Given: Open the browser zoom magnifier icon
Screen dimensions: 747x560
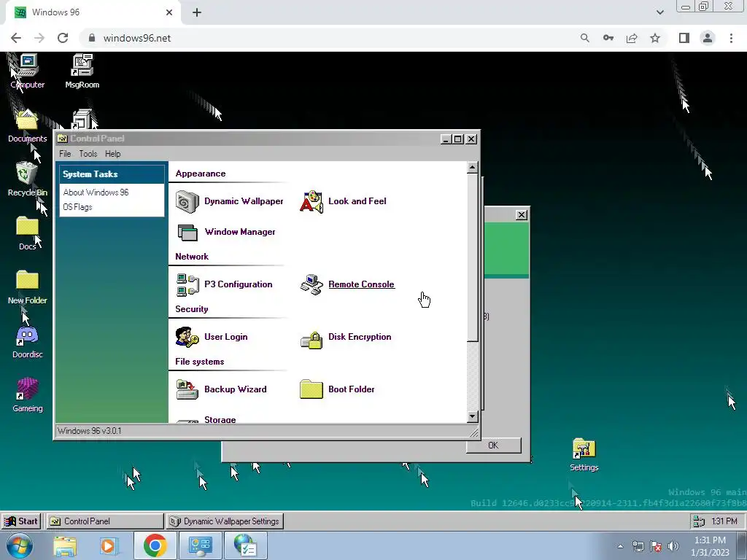Looking at the screenshot, I should tap(585, 38).
